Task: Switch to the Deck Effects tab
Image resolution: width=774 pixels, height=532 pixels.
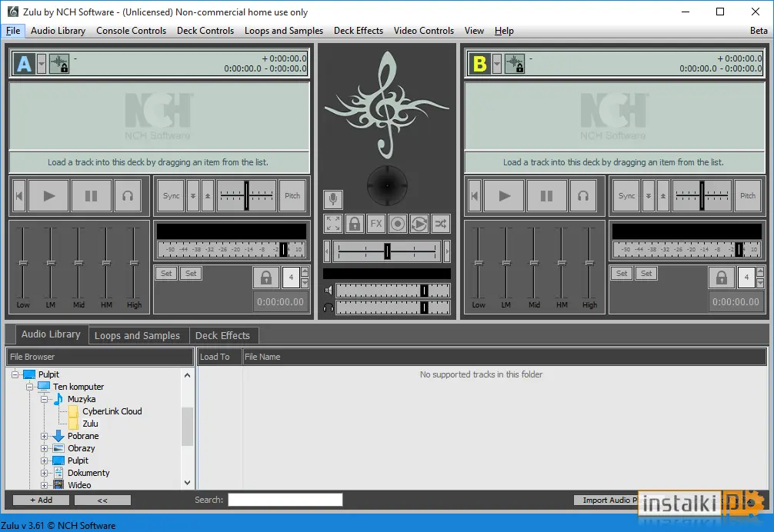Action: click(x=222, y=336)
